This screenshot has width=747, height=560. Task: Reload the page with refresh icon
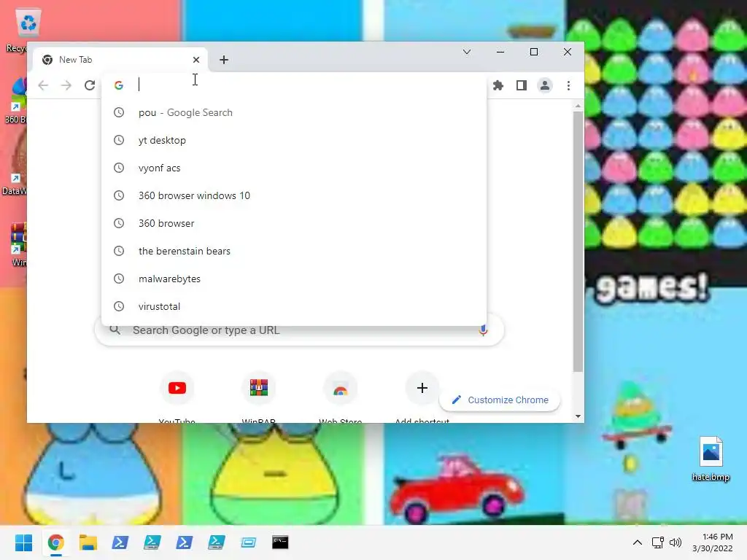coord(90,85)
